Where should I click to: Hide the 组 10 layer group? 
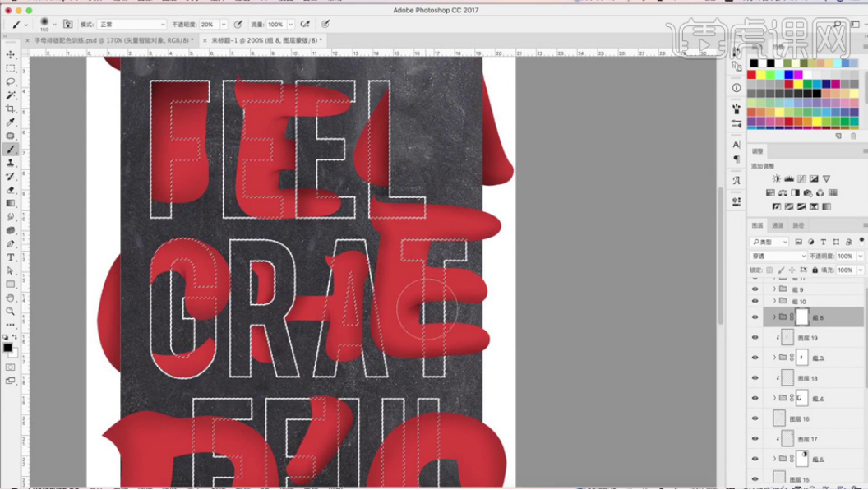point(755,301)
